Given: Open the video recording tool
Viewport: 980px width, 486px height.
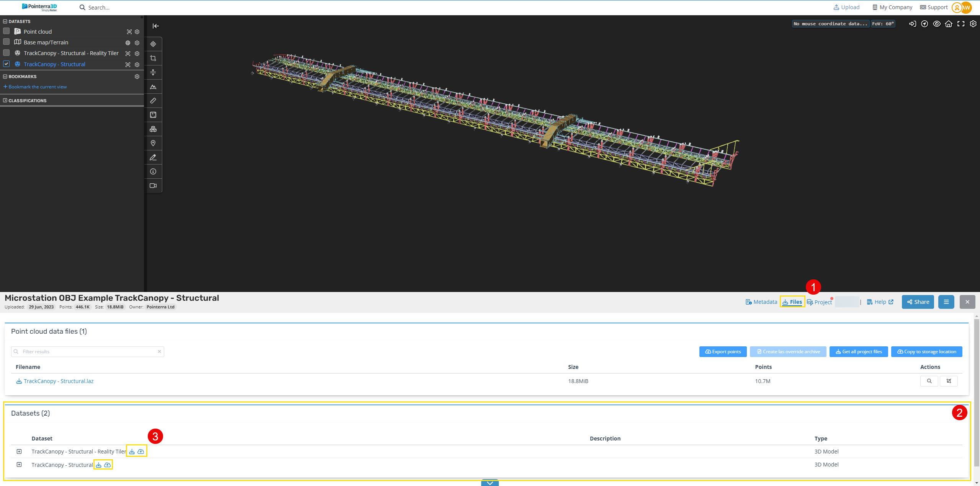Looking at the screenshot, I should click(x=153, y=186).
